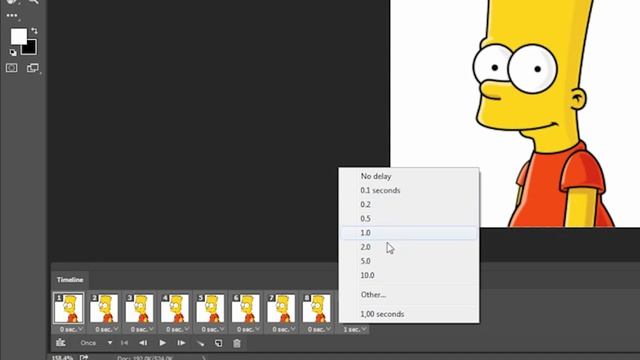Choose 1,00 seconds menu entry
This screenshot has height=360, width=640.
tap(409, 314)
